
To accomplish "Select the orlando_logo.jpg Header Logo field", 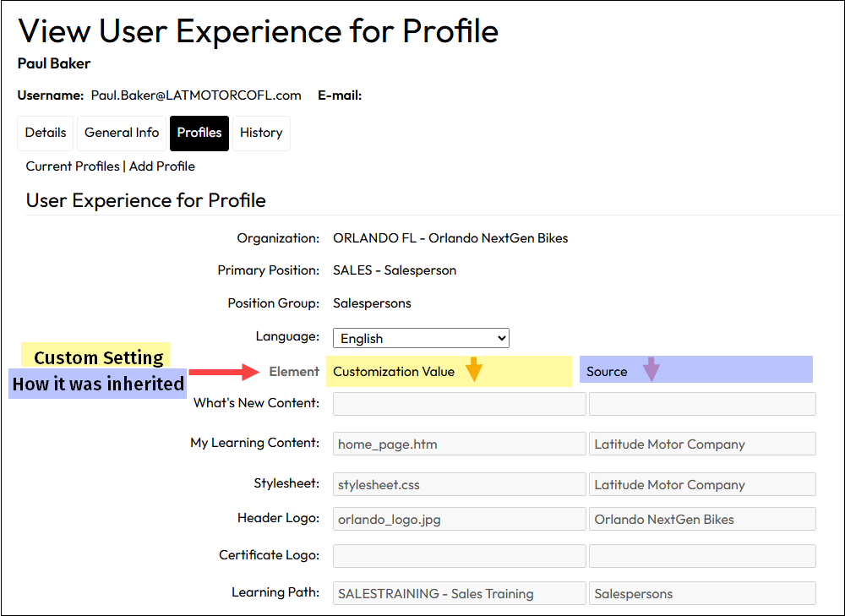I will [459, 520].
